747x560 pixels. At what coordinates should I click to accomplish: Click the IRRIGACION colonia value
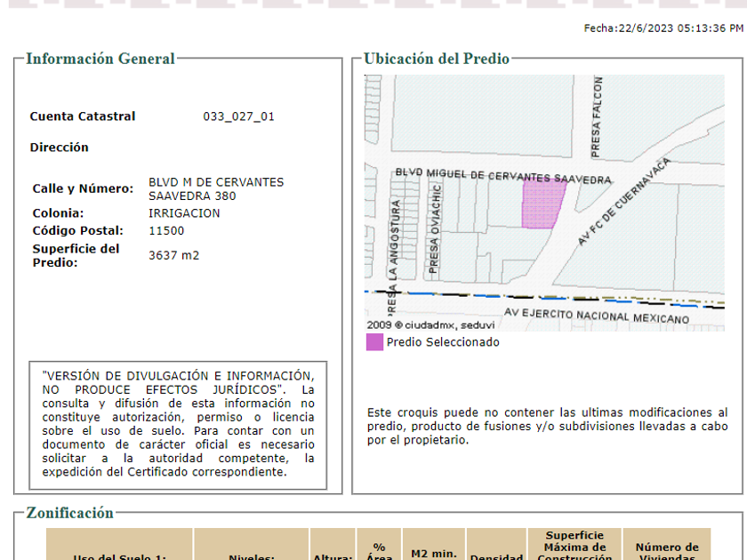click(x=184, y=213)
